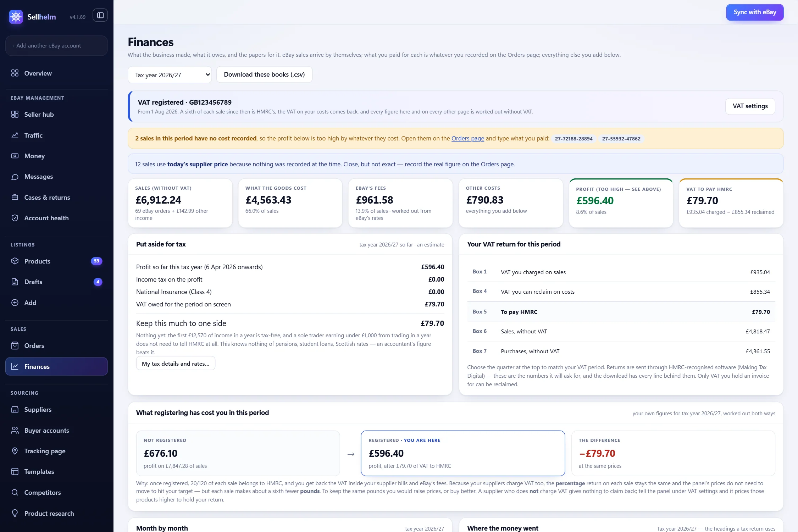Screen dimensions: 798x532
Task: Click the Products count badge 53
Action: click(96, 261)
